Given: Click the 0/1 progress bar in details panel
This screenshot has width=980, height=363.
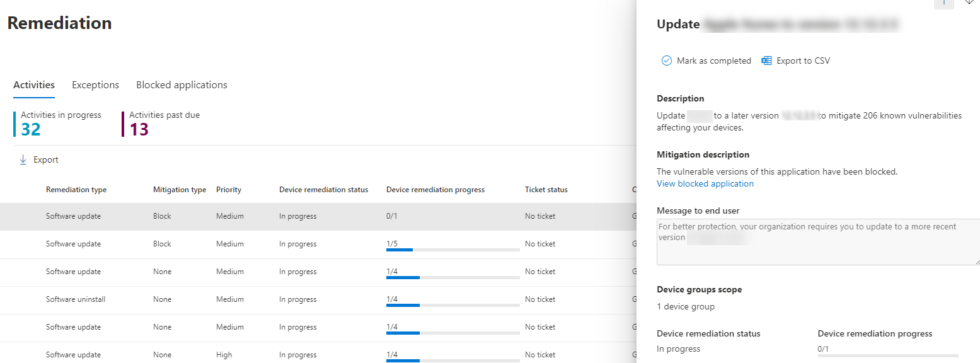Looking at the screenshot, I should [887, 355].
